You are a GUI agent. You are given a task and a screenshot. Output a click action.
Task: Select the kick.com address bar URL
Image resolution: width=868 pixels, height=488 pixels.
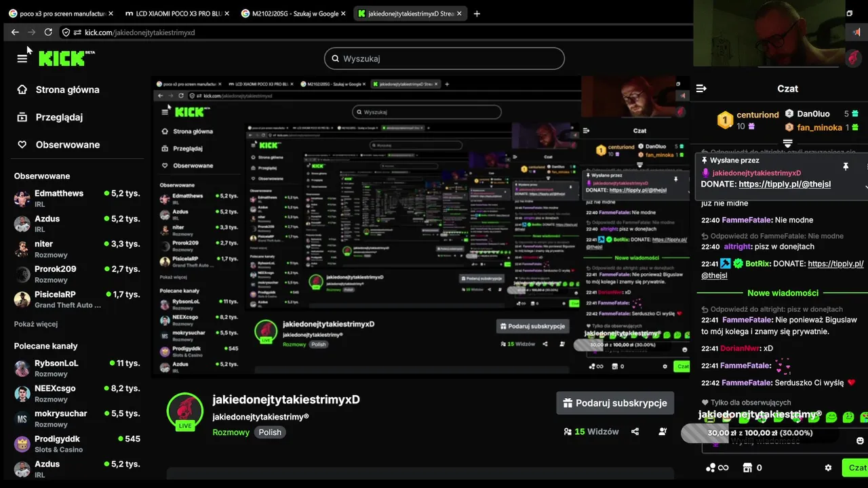[x=140, y=33]
